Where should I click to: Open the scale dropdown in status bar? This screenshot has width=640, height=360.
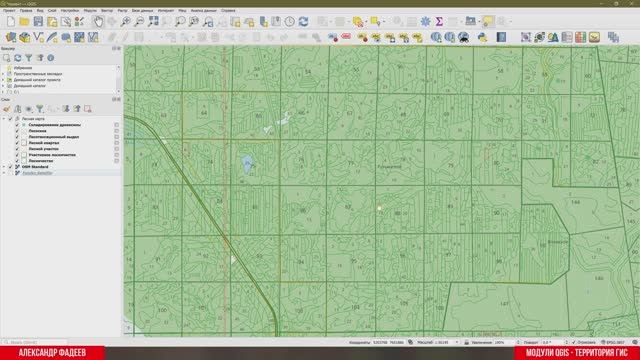coord(457,342)
